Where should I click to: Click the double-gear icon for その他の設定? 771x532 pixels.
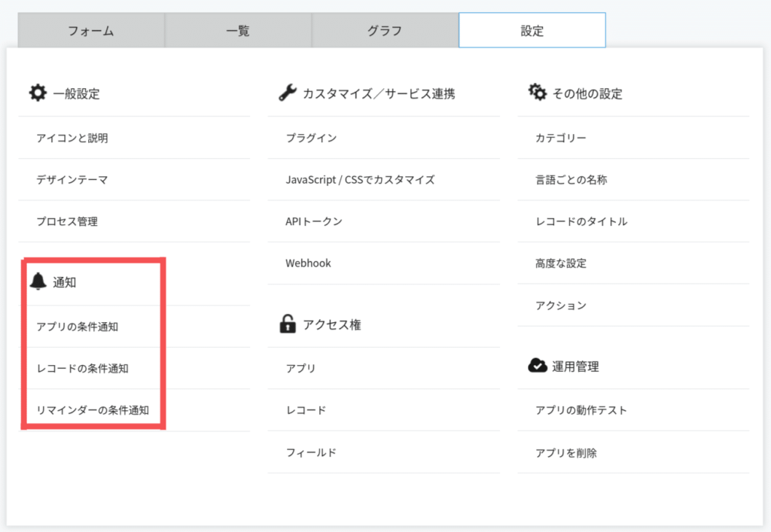(x=538, y=93)
